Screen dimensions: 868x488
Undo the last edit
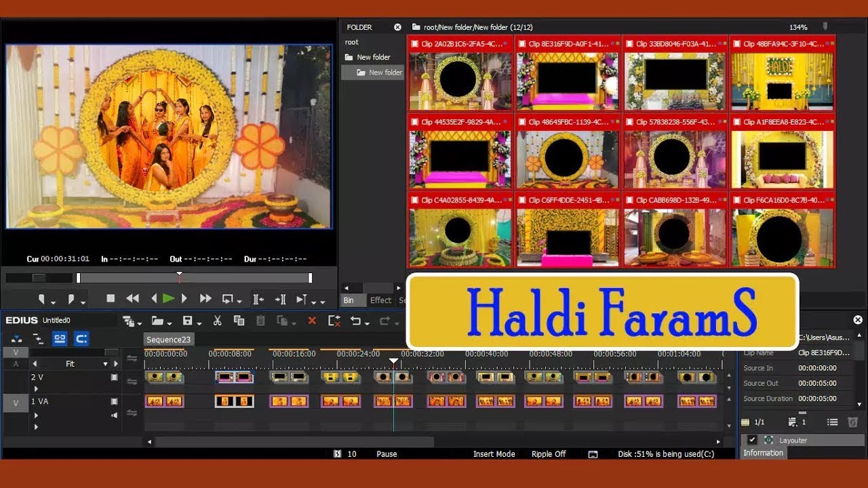(x=355, y=321)
